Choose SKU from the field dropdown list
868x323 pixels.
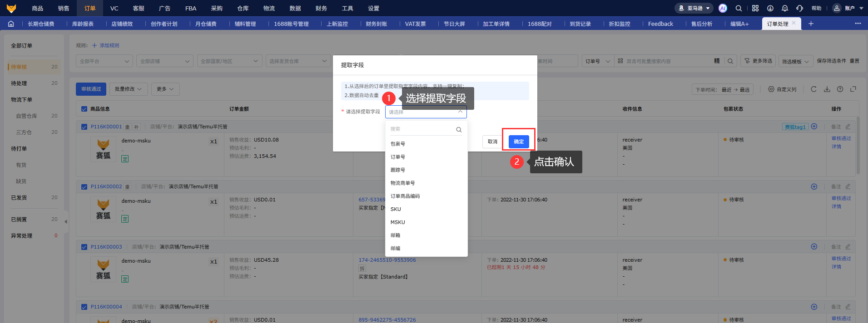pos(427,209)
